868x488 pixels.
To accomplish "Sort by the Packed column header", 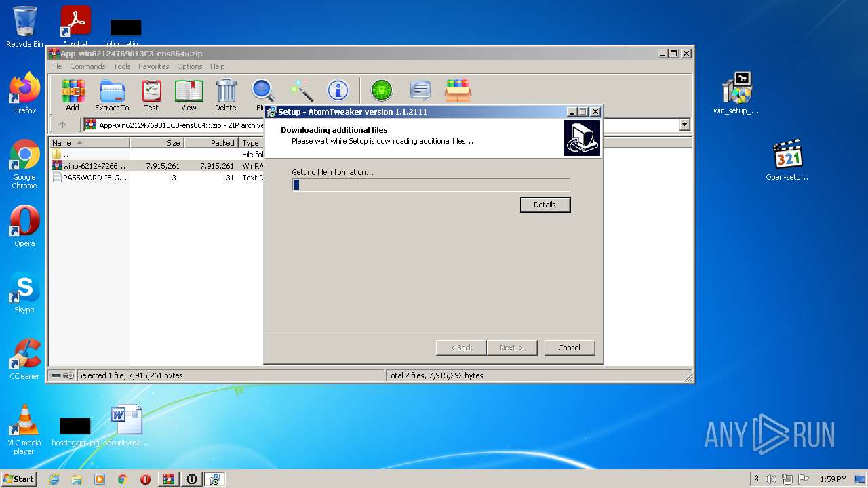I will (212, 143).
